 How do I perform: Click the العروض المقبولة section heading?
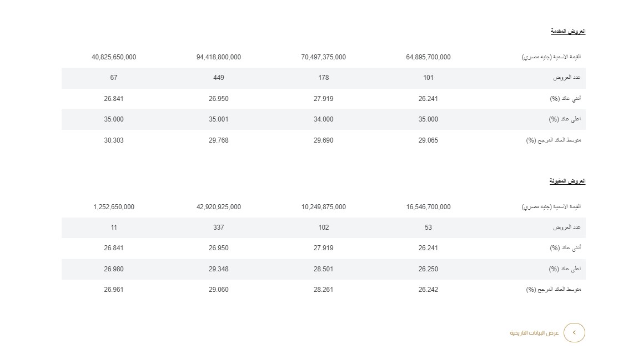tap(567, 181)
